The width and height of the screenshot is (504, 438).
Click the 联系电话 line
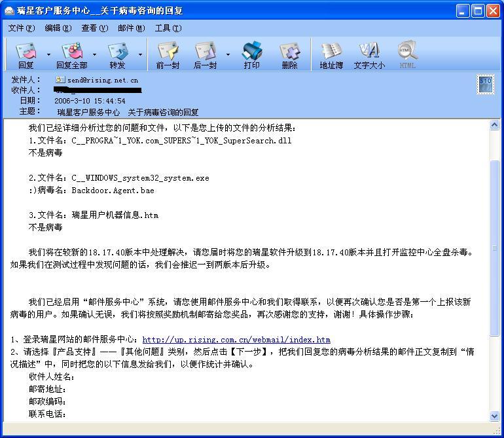(x=47, y=414)
